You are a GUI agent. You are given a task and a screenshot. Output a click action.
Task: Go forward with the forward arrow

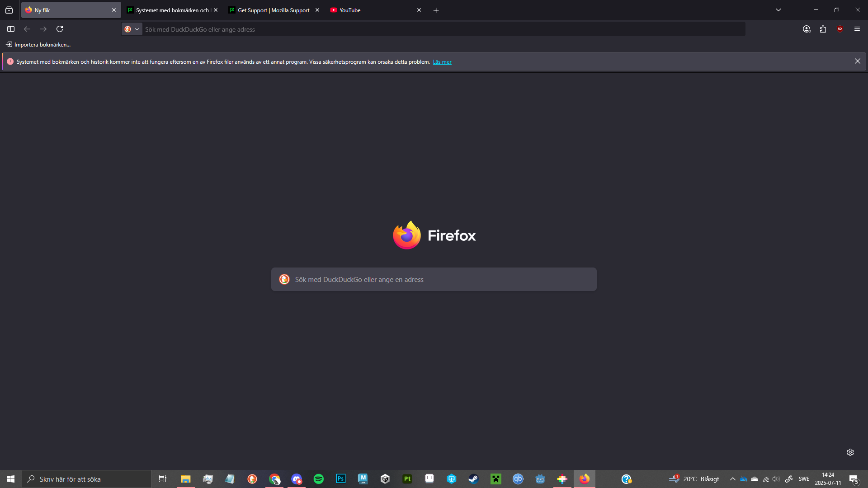43,29
